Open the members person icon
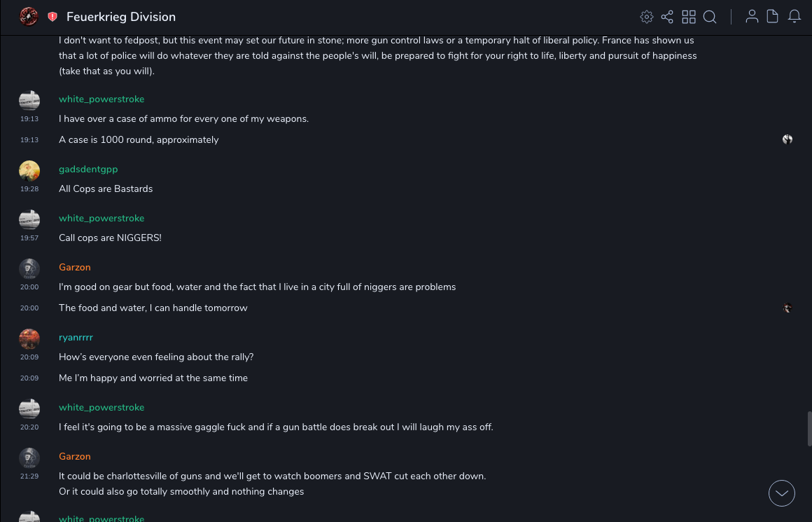The height and width of the screenshot is (522, 812). [752, 17]
